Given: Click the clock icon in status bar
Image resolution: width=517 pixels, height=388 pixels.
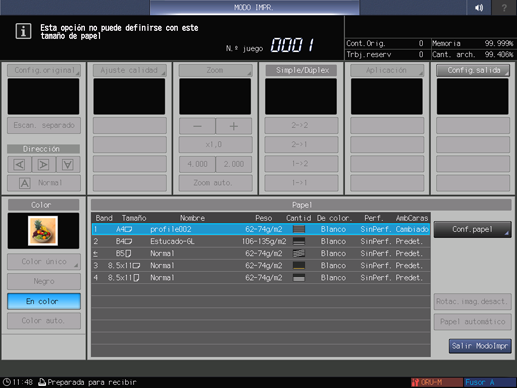Looking at the screenshot, I should click(x=7, y=382).
